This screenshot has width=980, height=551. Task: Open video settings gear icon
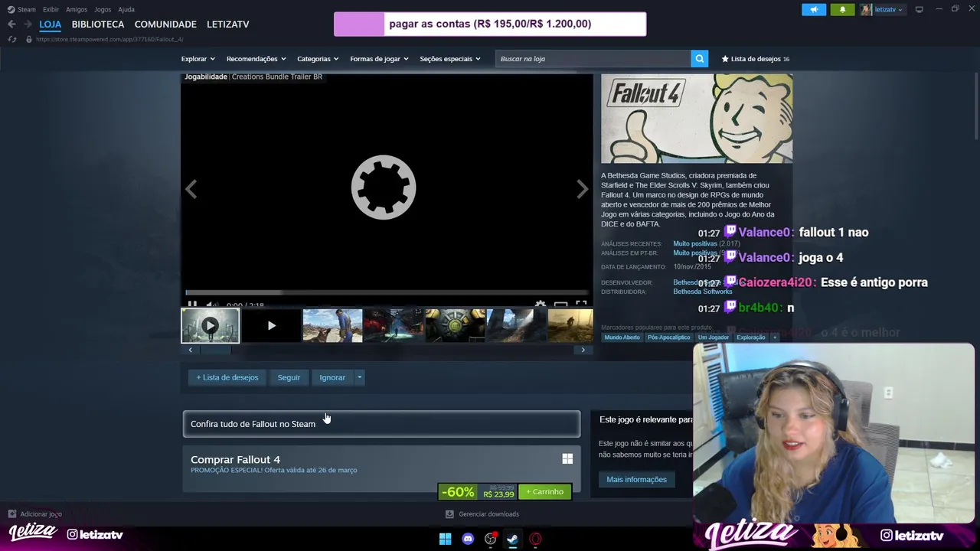pyautogui.click(x=541, y=305)
